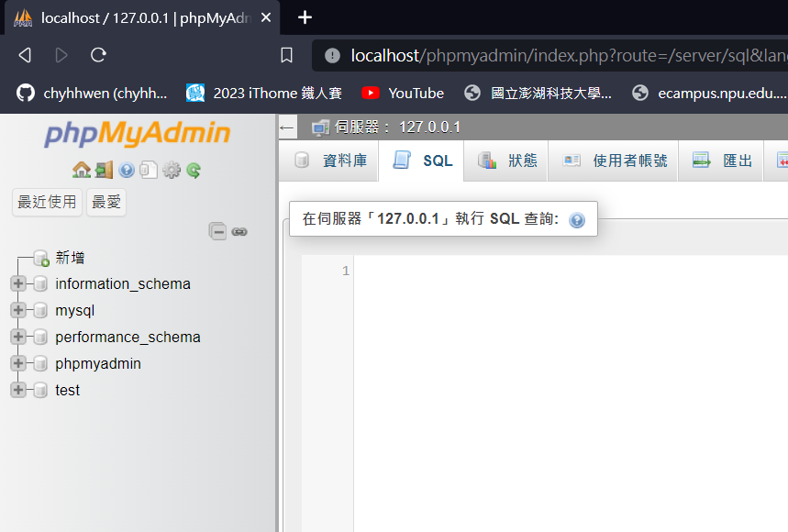Collapse all tree nodes minus icon
The image size is (788, 532).
217,231
